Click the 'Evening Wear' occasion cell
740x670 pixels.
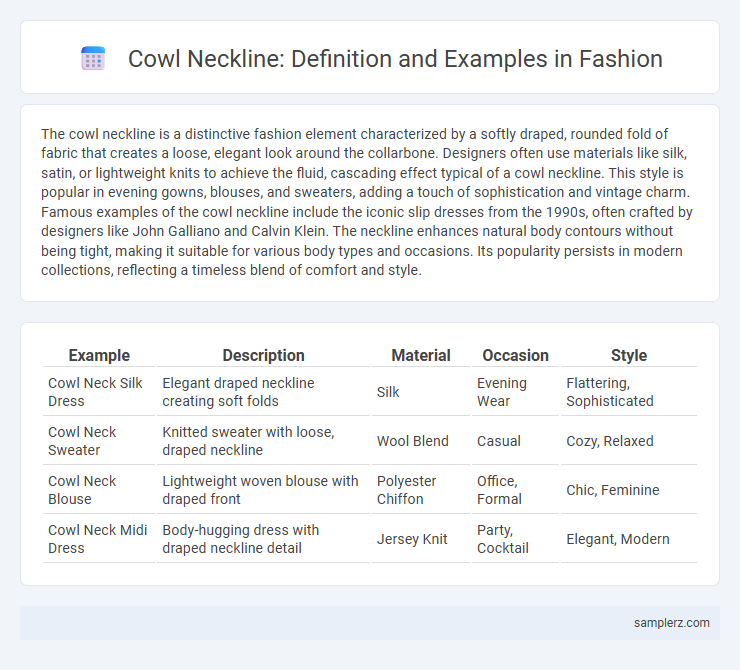click(x=515, y=392)
